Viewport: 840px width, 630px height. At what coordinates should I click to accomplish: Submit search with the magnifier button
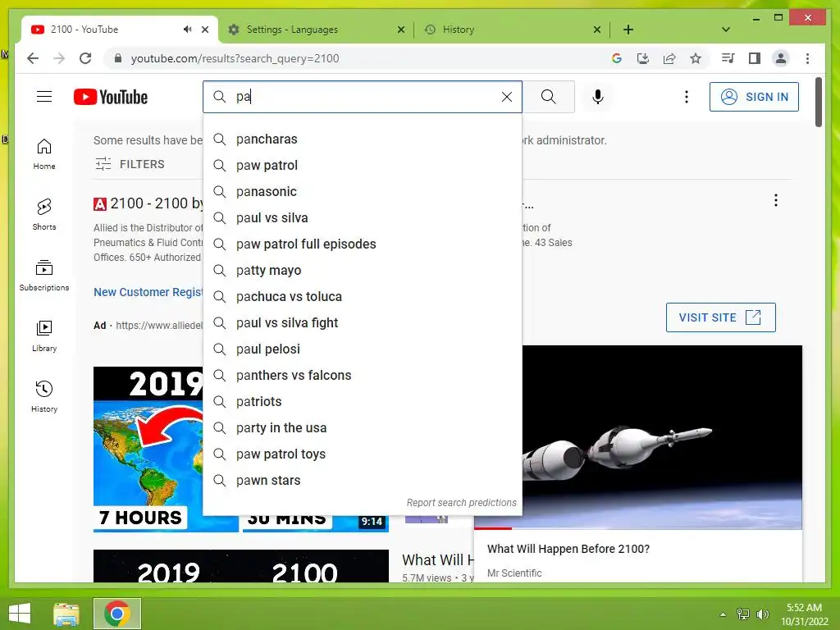548,97
